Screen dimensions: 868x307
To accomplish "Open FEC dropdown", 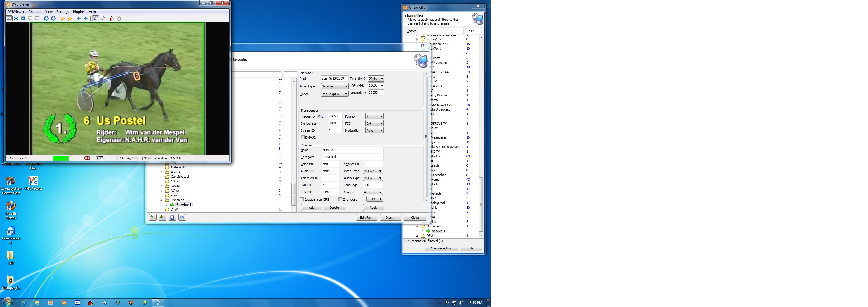I will click(x=374, y=123).
